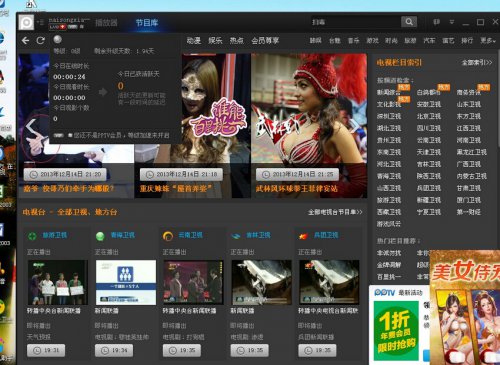Switch to the 播放器 tab

(106, 23)
